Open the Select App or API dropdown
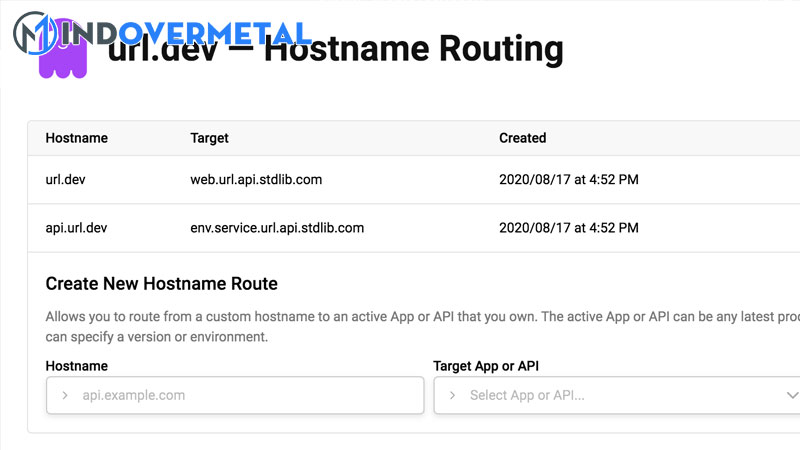Image resolution: width=800 pixels, height=450 pixels. click(617, 395)
